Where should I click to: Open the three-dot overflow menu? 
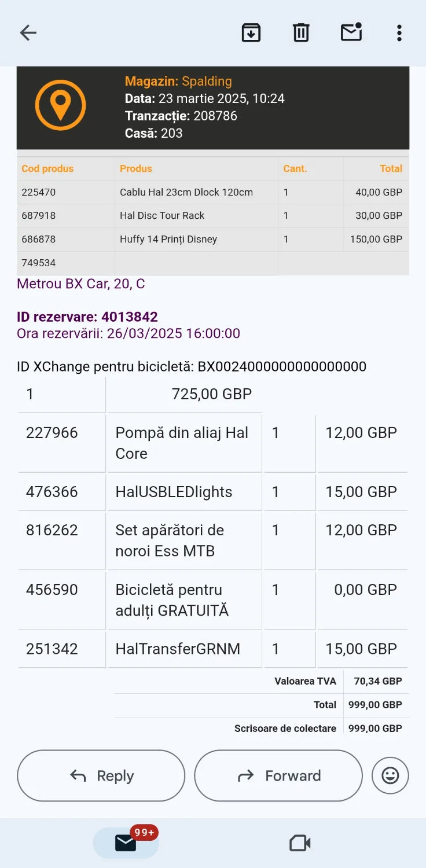[x=399, y=33]
